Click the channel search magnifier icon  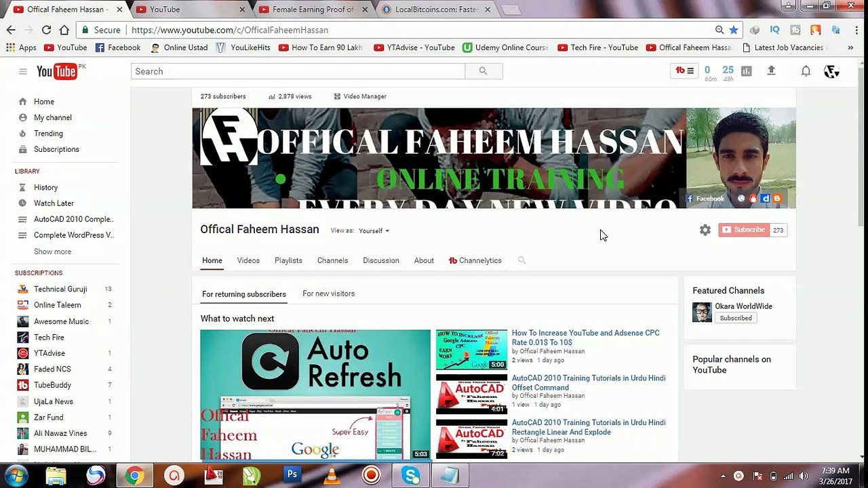click(521, 260)
